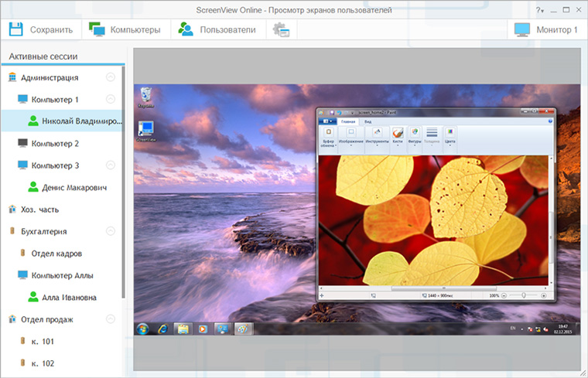Zoom out with Paint's minus button
Viewport: 588px width, 378px height.
[x=504, y=295]
